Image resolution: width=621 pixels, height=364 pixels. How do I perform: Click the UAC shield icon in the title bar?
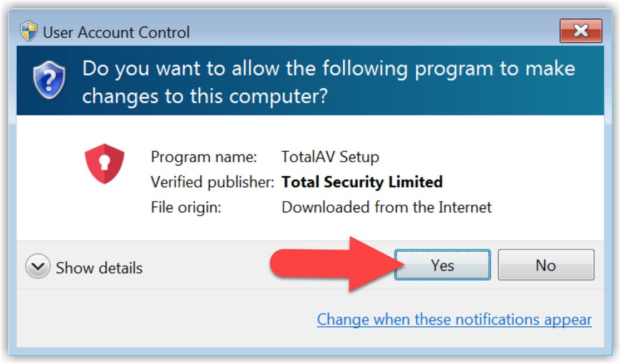[29, 32]
